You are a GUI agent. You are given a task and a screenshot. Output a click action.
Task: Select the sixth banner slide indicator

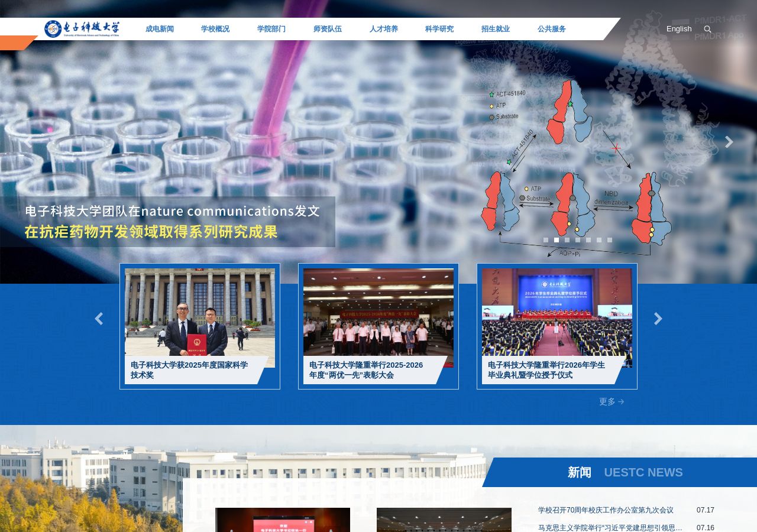(599, 240)
